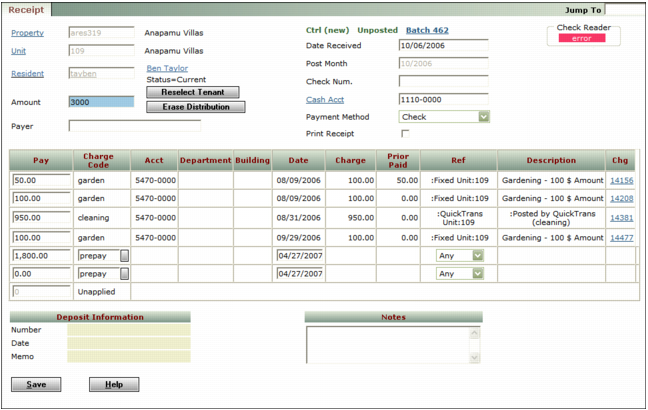Focus the Check Num. input field
This screenshot has height=410, width=648.
click(x=443, y=82)
